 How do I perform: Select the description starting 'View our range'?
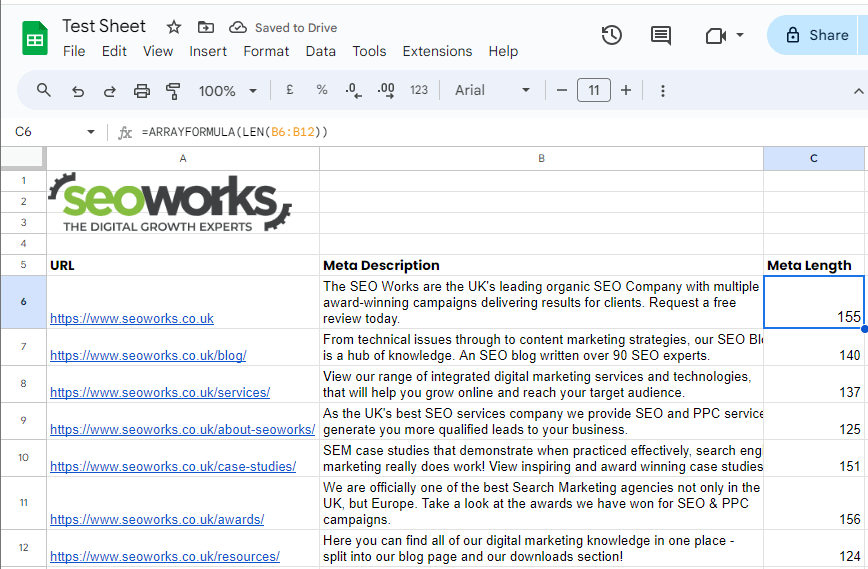click(541, 384)
